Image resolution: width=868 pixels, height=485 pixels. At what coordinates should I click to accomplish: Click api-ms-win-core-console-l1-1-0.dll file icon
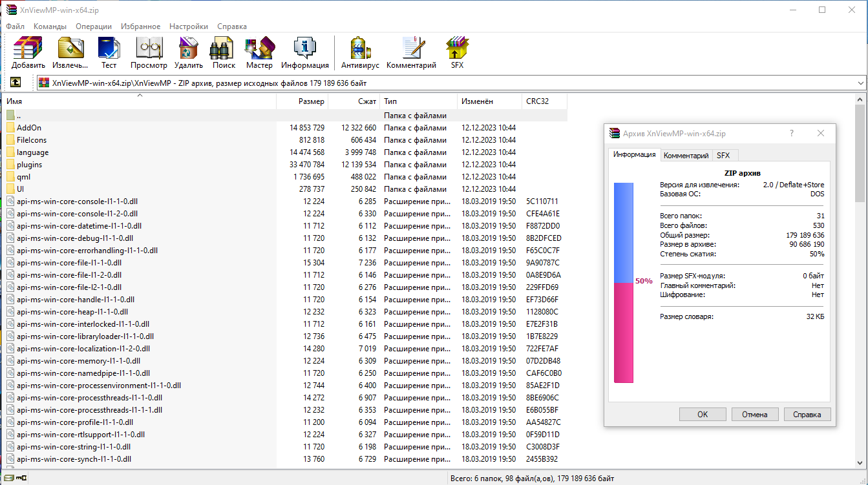pos(10,201)
